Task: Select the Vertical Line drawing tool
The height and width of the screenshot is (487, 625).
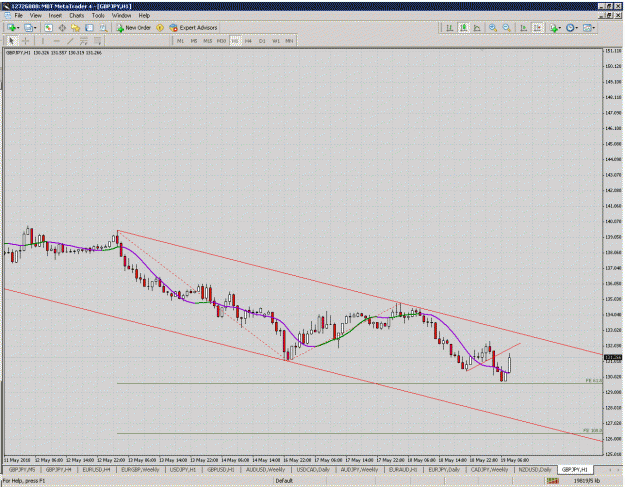Action: 43,41
